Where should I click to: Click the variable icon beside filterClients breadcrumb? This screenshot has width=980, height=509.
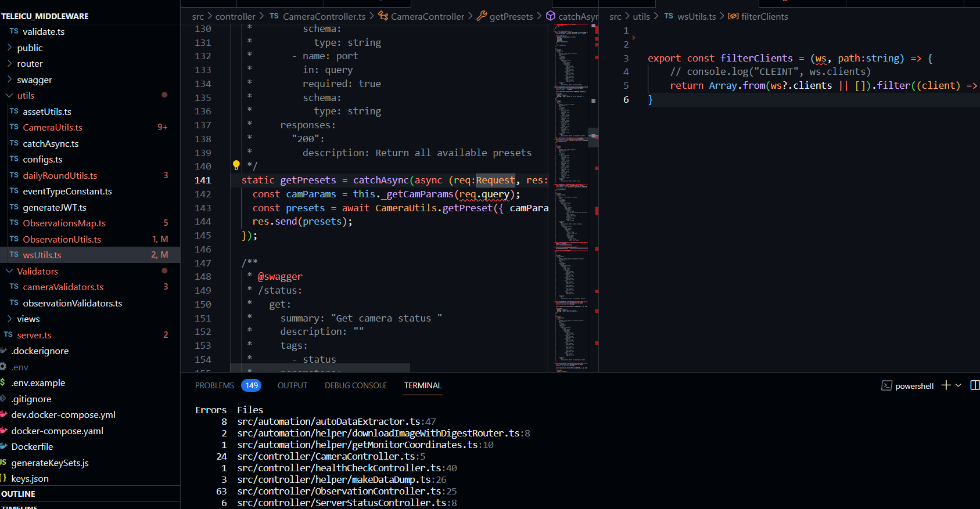[x=733, y=16]
